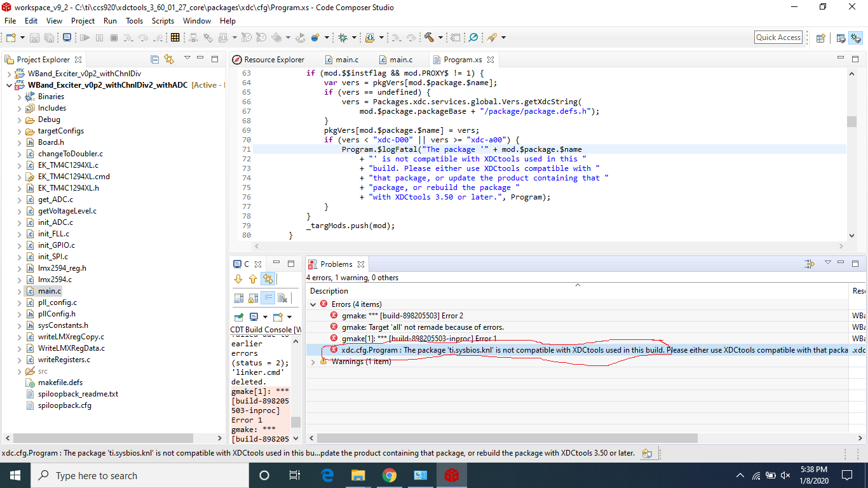Switch to the Resource Explorer tab
This screenshot has width=868, height=488.
(x=274, y=60)
